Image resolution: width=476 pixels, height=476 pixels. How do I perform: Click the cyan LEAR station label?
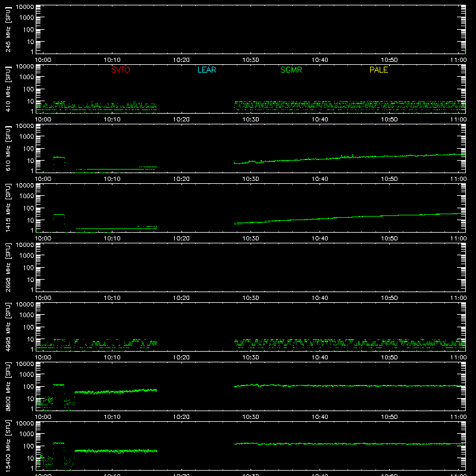[206, 70]
